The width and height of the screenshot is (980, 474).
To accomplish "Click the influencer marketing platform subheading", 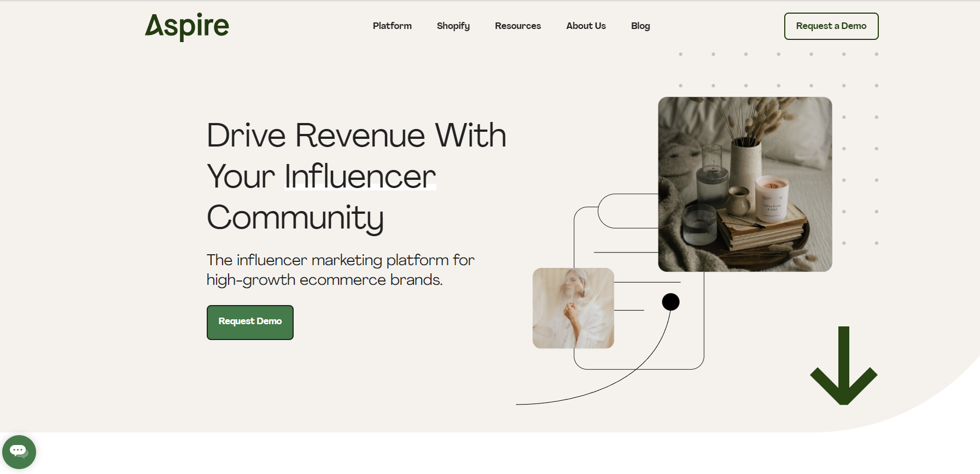I will 340,270.
